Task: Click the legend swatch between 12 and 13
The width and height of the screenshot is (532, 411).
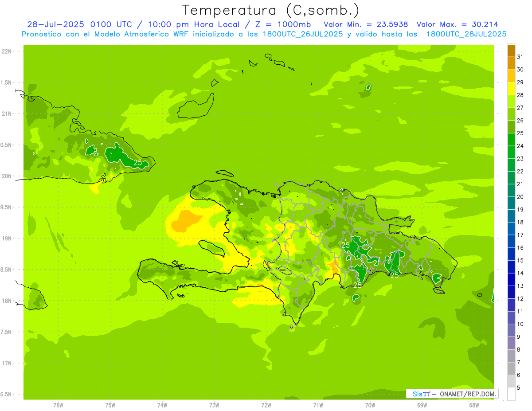Action: (x=511, y=292)
